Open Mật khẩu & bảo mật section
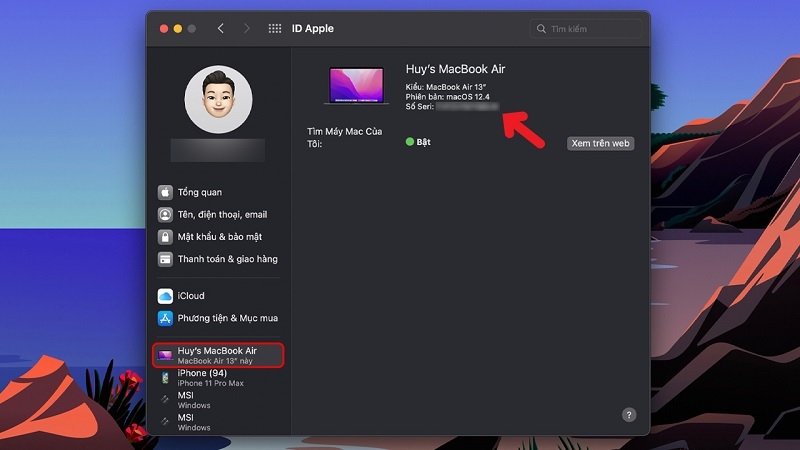 coord(218,237)
